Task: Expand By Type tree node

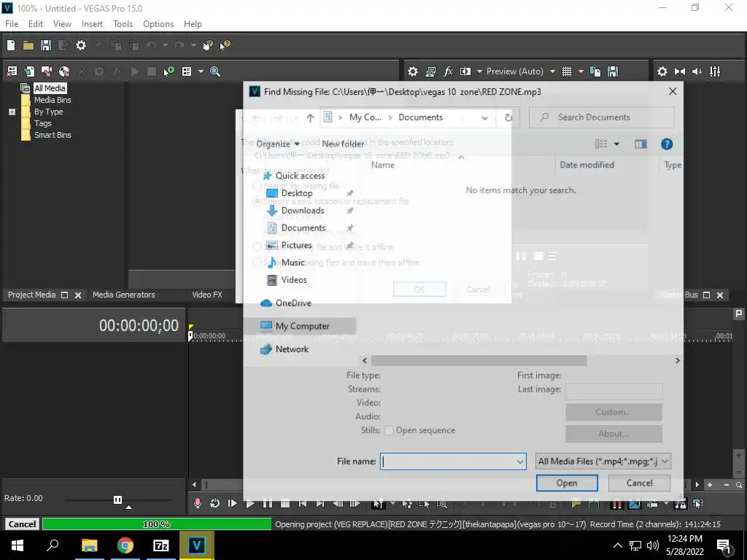Action: tap(12, 112)
